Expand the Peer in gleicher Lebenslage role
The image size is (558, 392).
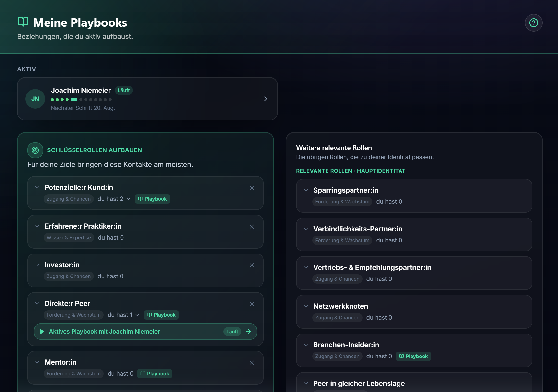[306, 383]
